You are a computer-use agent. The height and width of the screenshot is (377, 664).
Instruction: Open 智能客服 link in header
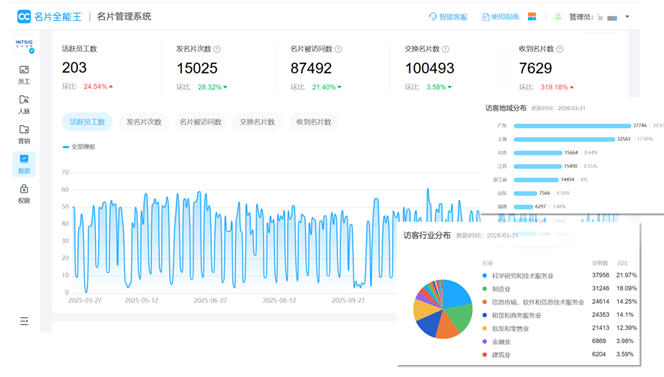pyautogui.click(x=448, y=17)
